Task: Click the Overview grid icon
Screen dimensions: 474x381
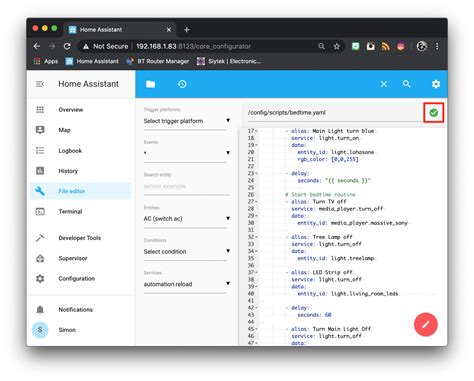Action: point(40,110)
